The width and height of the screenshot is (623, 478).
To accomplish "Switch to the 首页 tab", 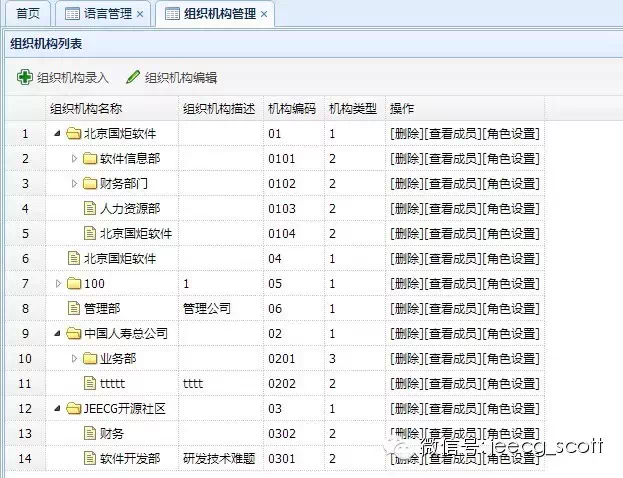I will [x=28, y=14].
